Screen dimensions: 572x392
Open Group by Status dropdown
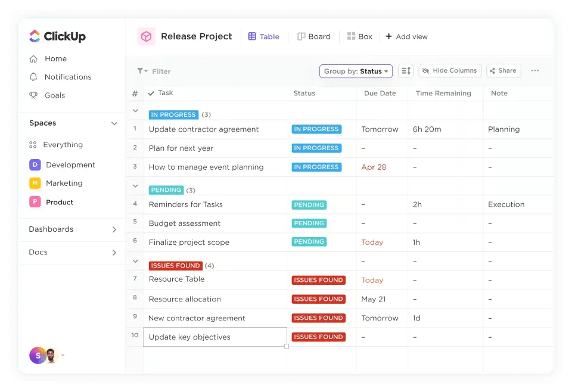(356, 71)
